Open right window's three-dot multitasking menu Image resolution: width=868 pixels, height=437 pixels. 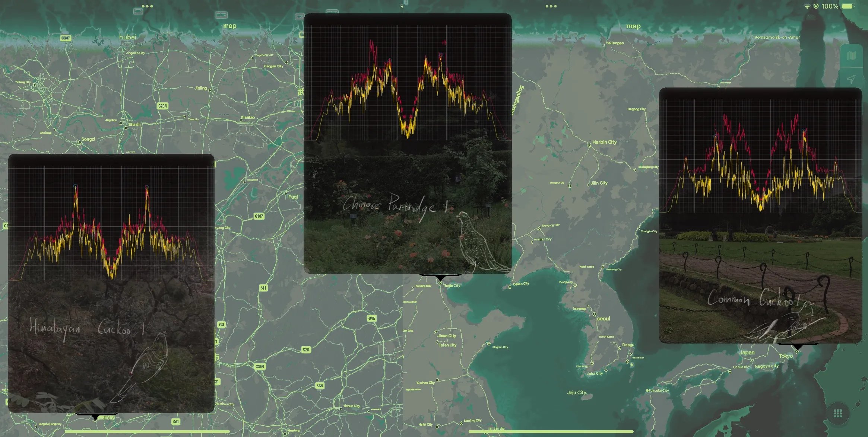tap(551, 6)
